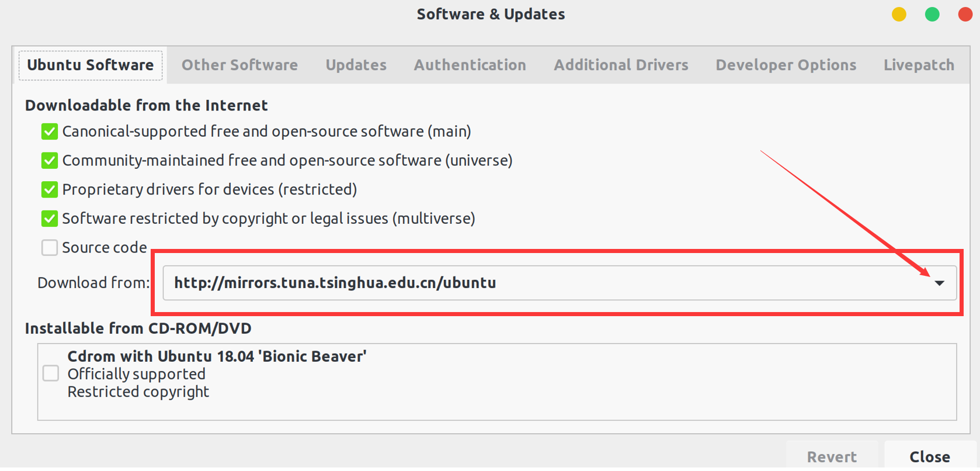The image size is (980, 471).
Task: Open the download server dropdown arrow
Action: [x=939, y=283]
